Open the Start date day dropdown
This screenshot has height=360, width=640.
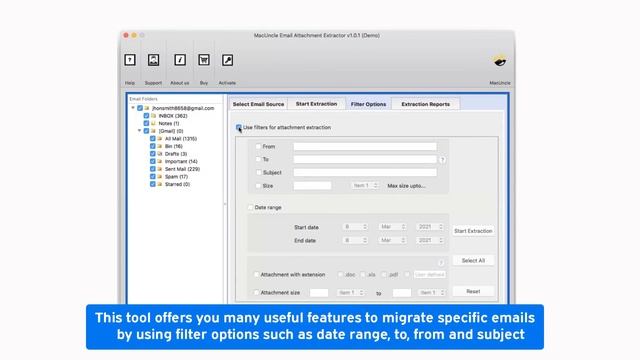(355, 227)
